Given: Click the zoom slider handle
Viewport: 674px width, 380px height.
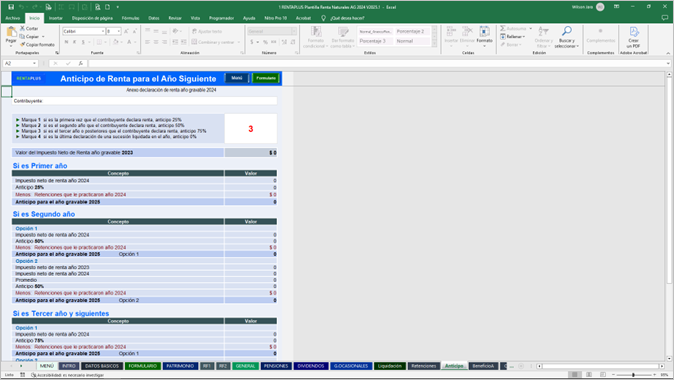Looking at the screenshot, I should pyautogui.click(x=633, y=375).
